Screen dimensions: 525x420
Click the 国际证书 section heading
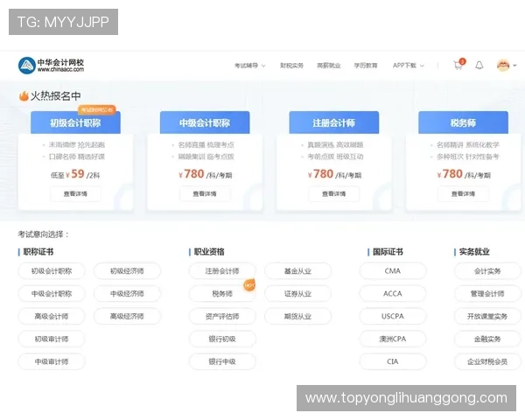tap(388, 252)
